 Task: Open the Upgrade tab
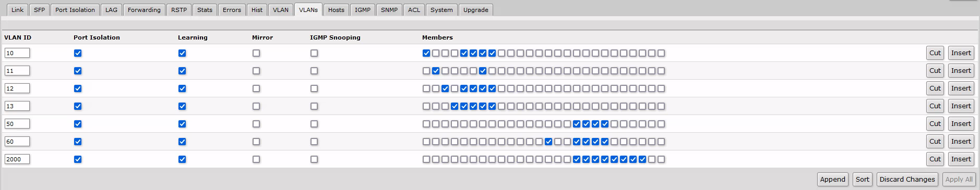tap(476, 10)
